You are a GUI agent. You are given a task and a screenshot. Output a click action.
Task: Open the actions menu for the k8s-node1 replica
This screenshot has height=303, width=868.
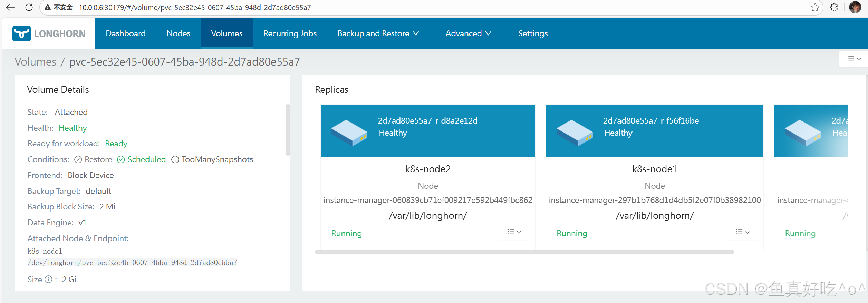point(742,232)
